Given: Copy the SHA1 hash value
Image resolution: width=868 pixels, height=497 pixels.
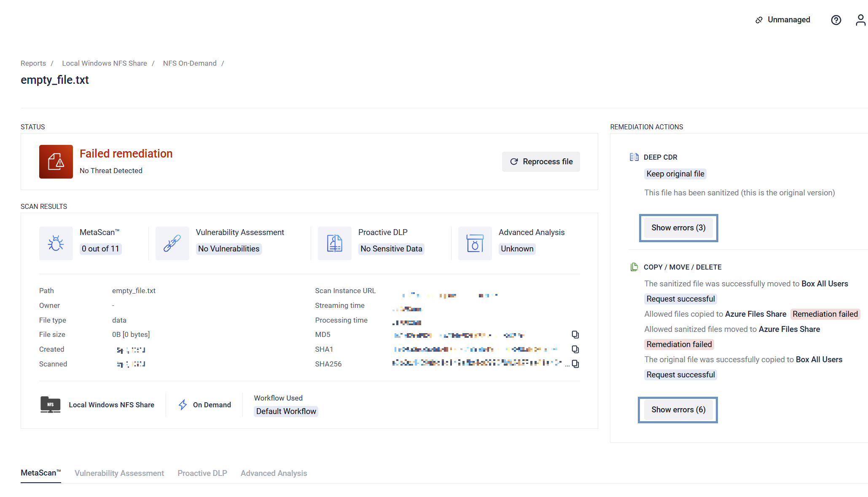Looking at the screenshot, I should [x=575, y=349].
